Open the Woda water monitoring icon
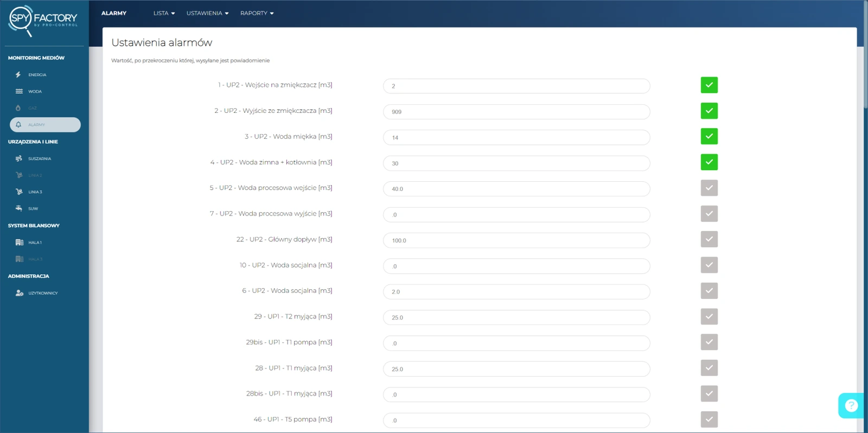The image size is (868, 433). click(19, 92)
